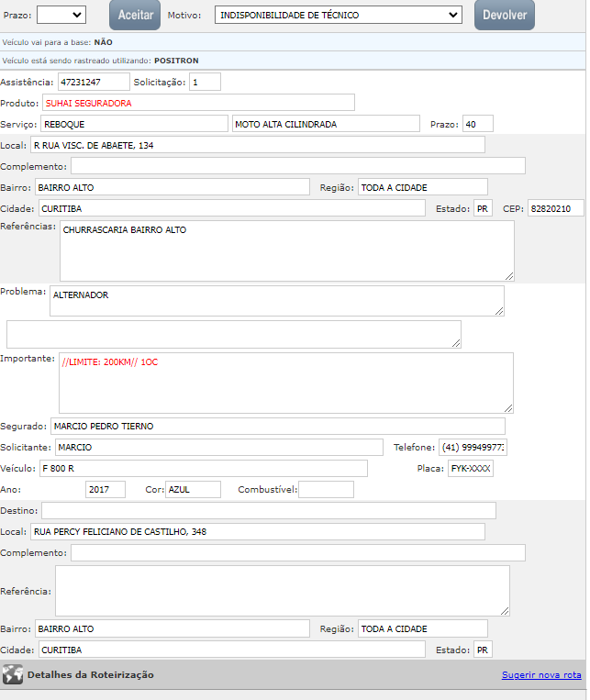Click the routing details map icon
Screen dimensions: 590x700
point(13,675)
